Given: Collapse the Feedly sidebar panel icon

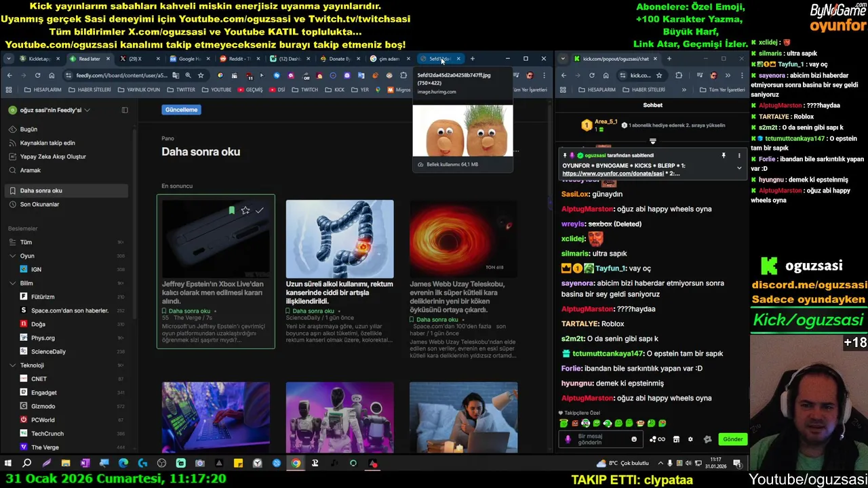Looking at the screenshot, I should [125, 110].
